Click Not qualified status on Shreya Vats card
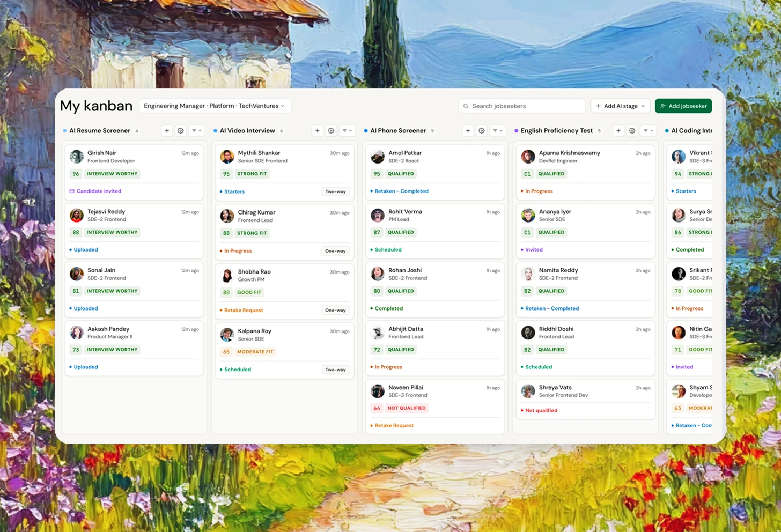 [x=539, y=410]
